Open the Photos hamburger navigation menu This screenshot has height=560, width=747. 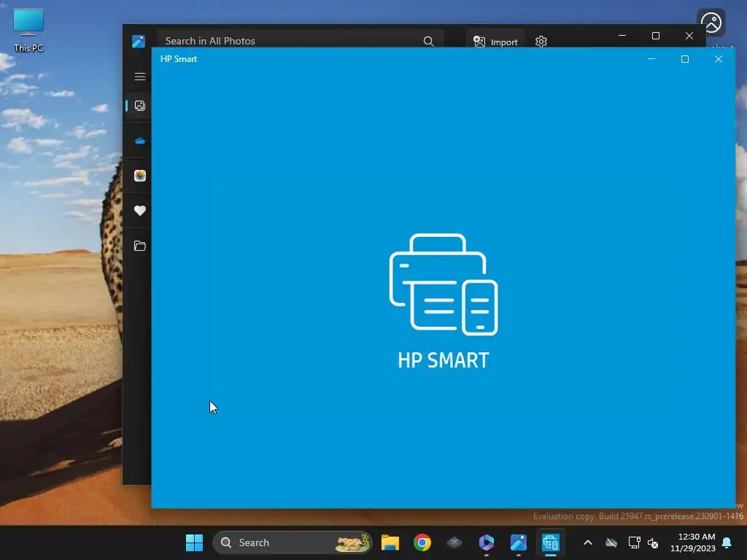tap(139, 77)
